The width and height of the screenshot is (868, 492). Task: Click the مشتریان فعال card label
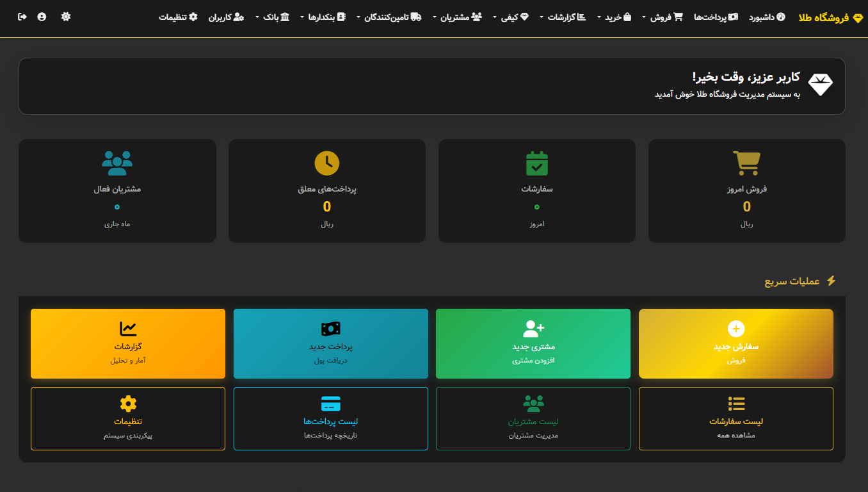(x=117, y=190)
